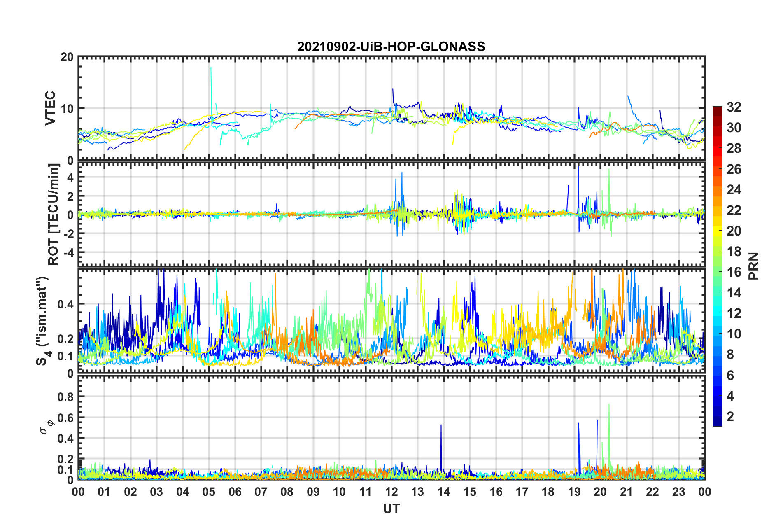Click VTEC axis tick label 10
Image resolution: width=783 pixels, height=532 pixels.
pos(67,109)
